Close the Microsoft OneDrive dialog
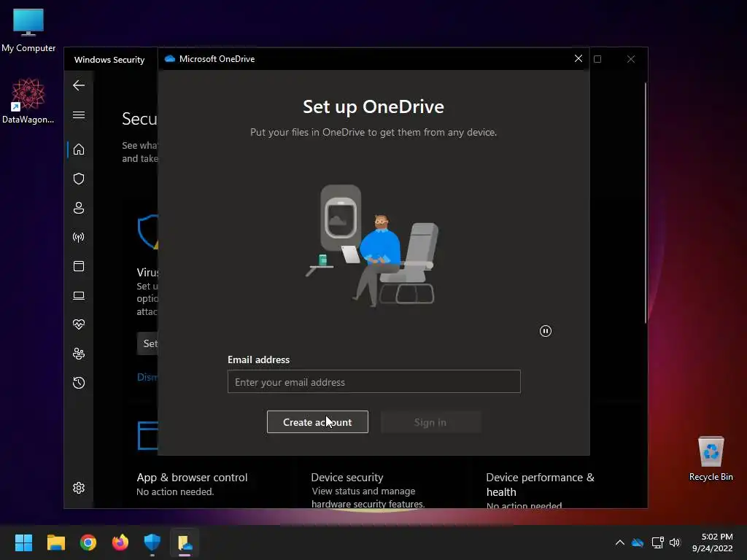 [x=578, y=58]
